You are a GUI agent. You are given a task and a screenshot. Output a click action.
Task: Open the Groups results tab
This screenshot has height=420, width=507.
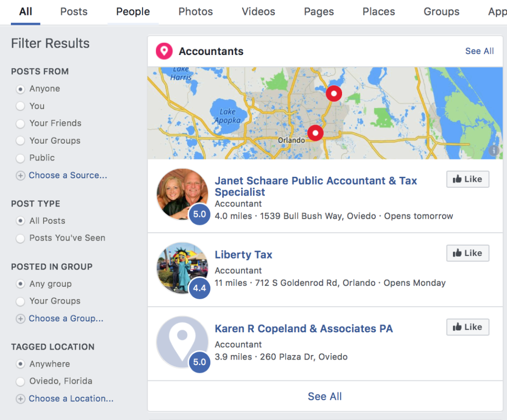point(441,12)
